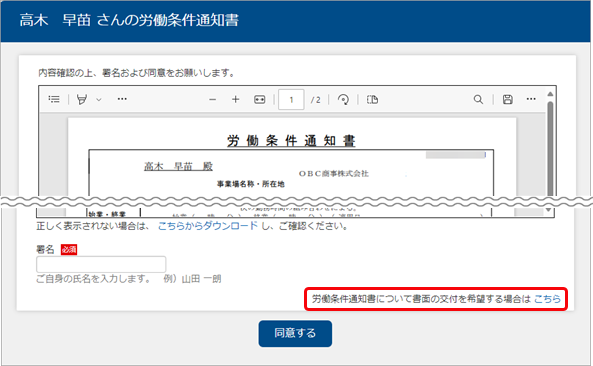
Task: Click the fit-to-width icon
Action: (259, 100)
